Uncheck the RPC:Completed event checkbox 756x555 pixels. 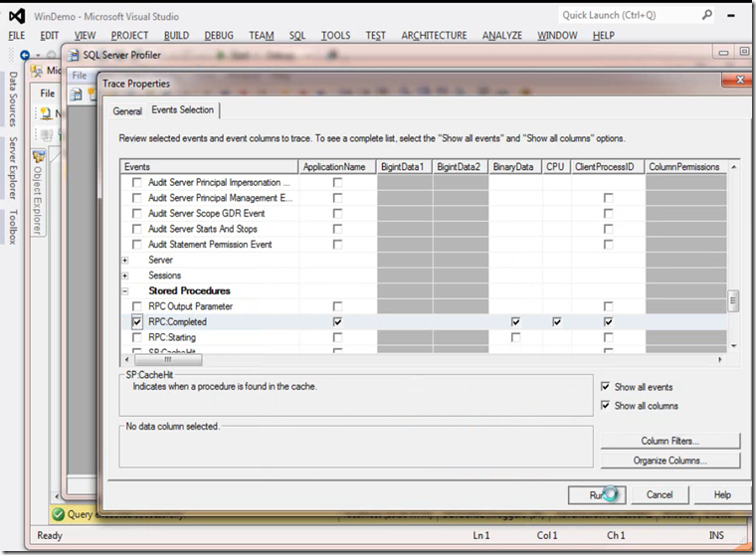(137, 321)
